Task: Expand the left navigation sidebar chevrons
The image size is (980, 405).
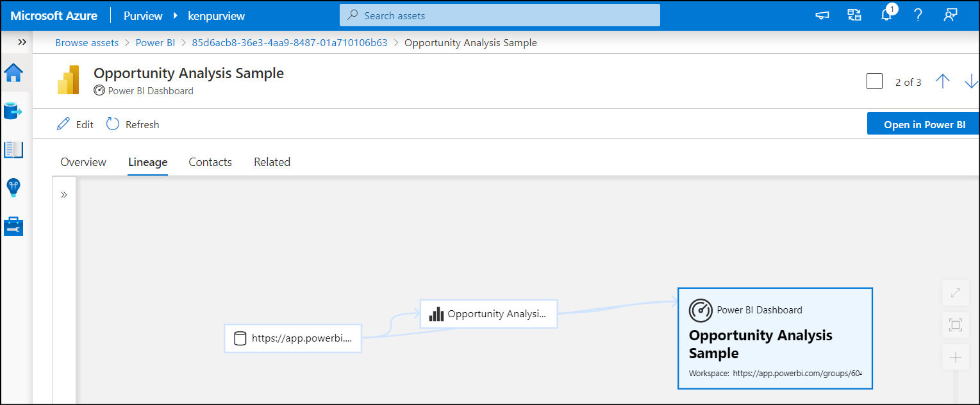Action: pyautogui.click(x=22, y=42)
